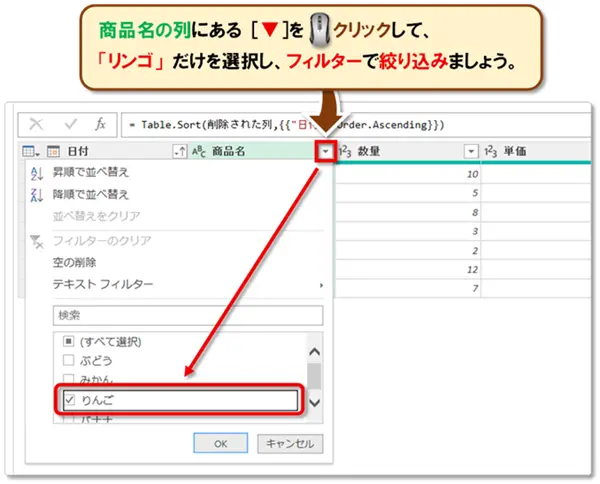Expand the テキスト フィルター submenu arrow
Screen dimensions: 600x484
pyautogui.click(x=321, y=285)
